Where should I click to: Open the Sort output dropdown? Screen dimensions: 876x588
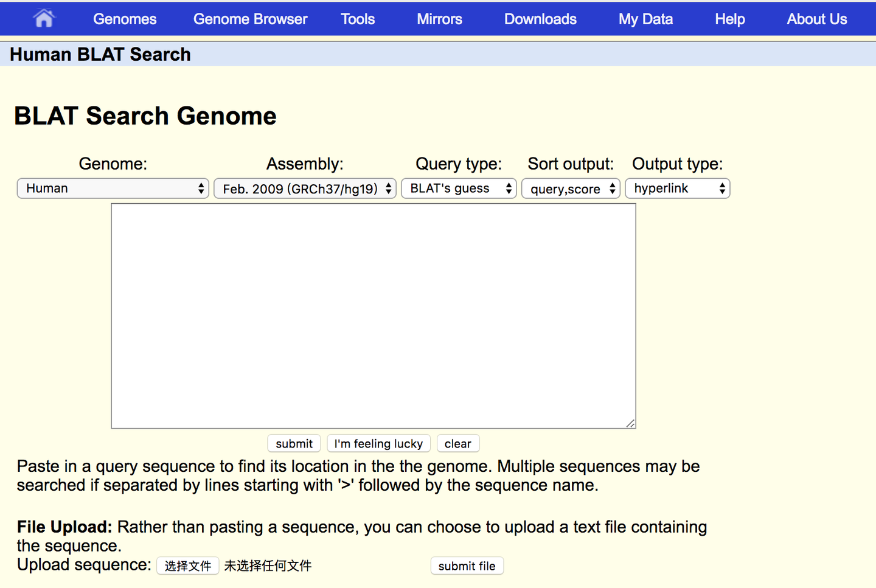point(571,189)
